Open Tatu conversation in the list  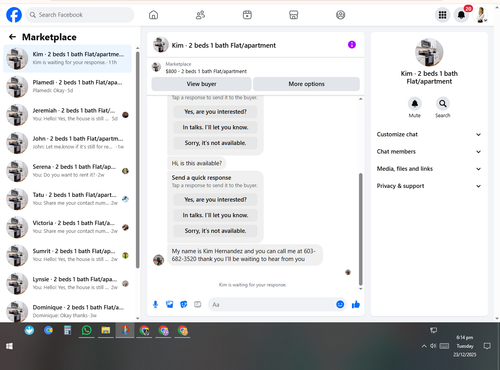68,199
